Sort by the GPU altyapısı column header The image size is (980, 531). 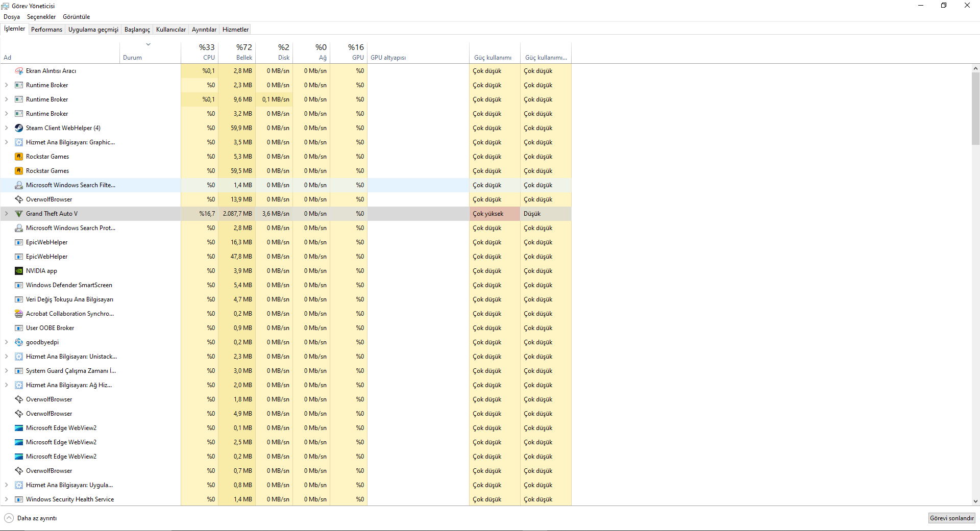418,52
